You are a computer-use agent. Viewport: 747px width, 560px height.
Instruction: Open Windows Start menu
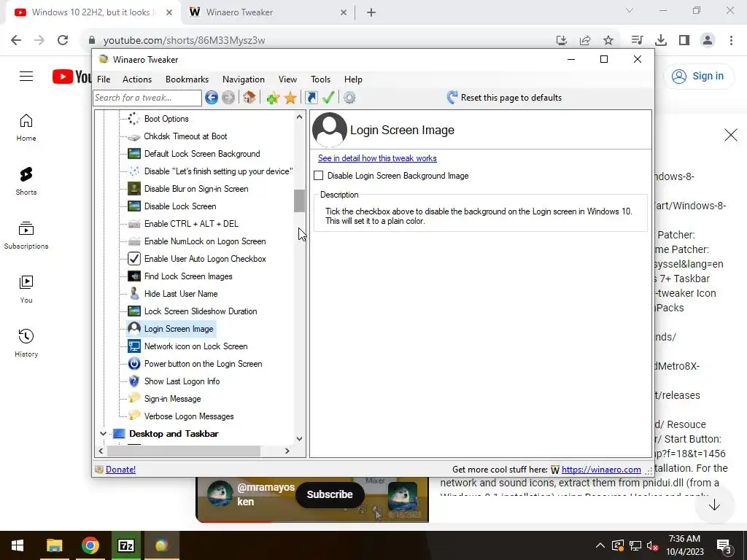coord(18,545)
